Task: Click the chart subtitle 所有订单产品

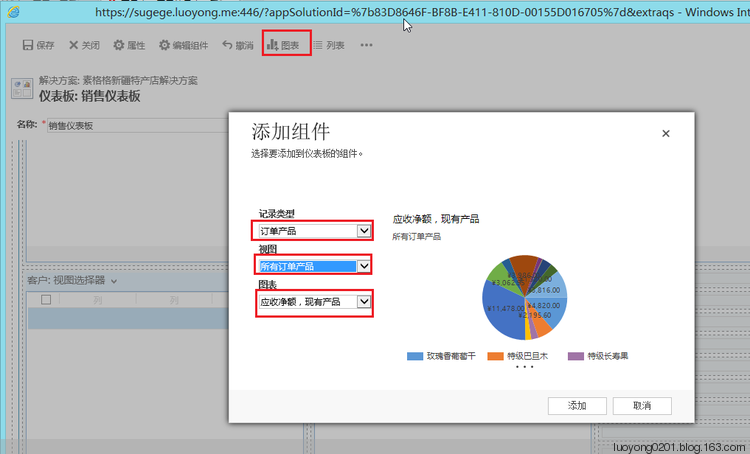Action: pyautogui.click(x=417, y=236)
